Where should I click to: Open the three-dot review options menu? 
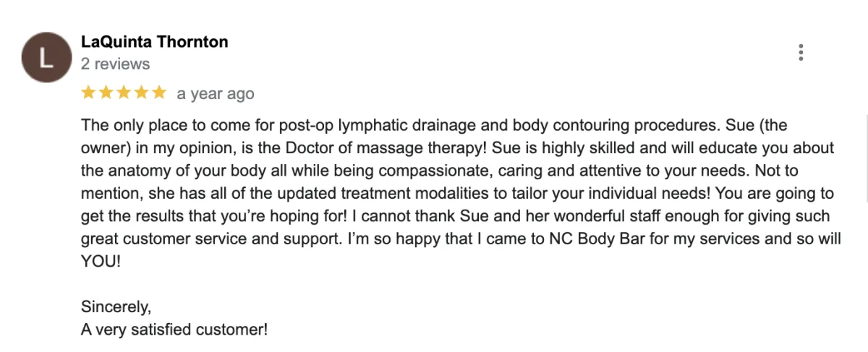click(x=801, y=53)
